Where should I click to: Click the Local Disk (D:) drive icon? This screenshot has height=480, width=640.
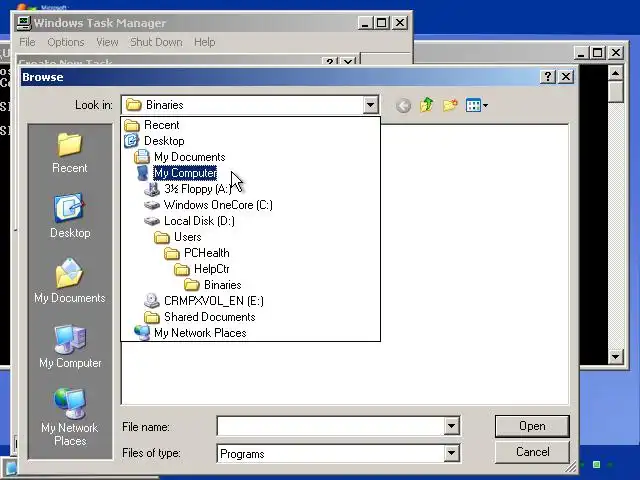click(152, 221)
